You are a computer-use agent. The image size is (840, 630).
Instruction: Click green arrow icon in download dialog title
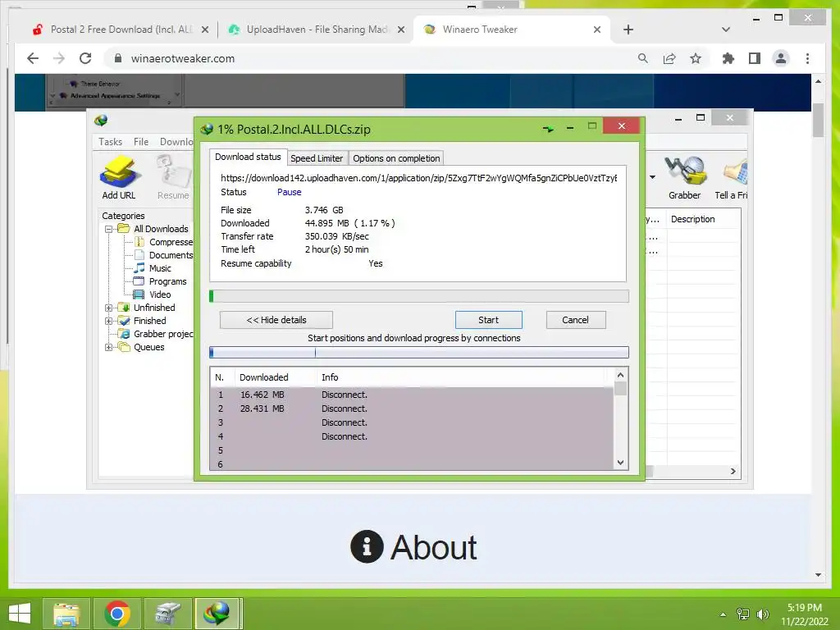click(548, 129)
